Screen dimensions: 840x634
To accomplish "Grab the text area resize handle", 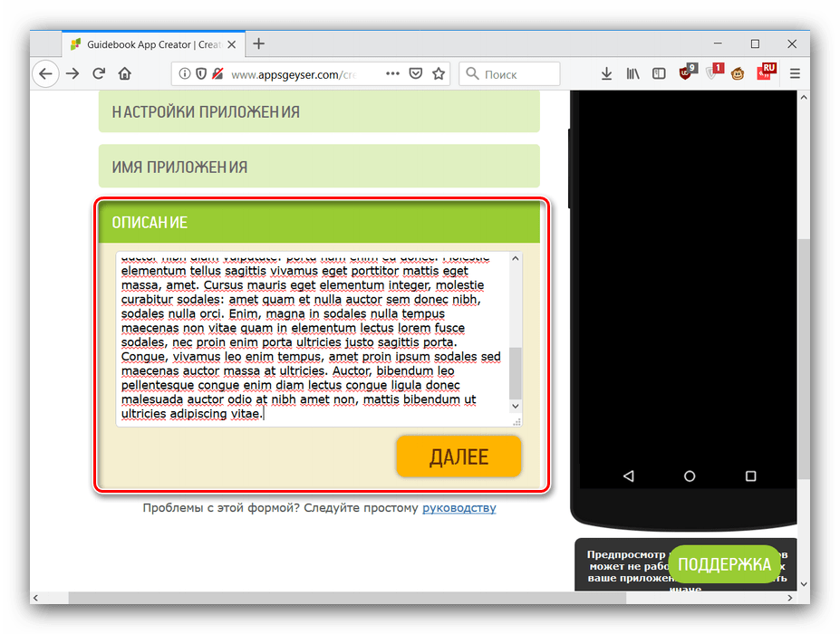I will [x=517, y=422].
